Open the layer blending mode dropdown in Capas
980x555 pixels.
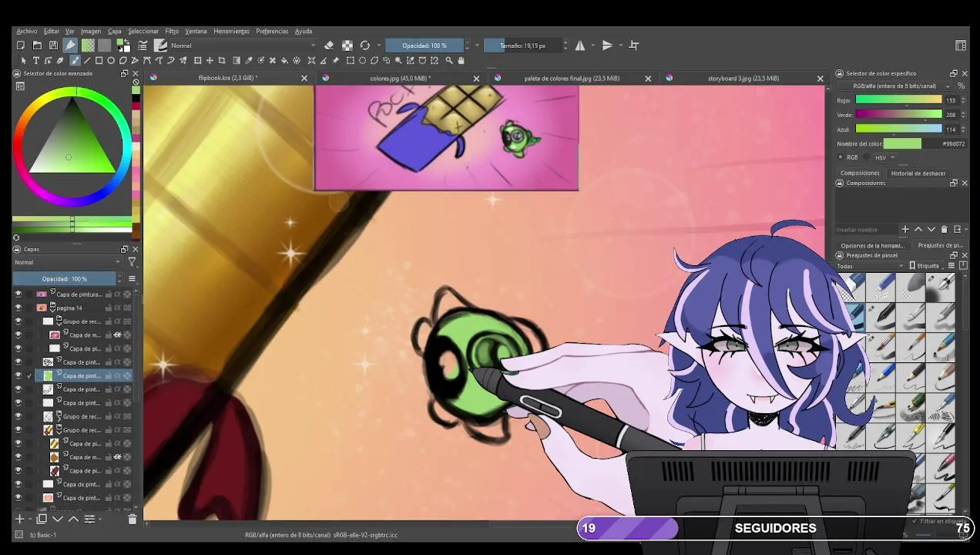(x=68, y=263)
